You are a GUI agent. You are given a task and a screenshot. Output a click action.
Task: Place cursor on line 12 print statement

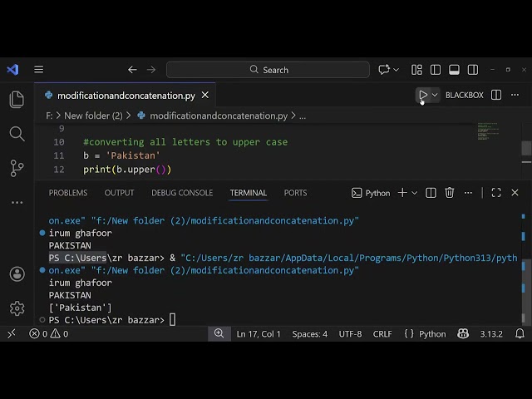coord(127,170)
